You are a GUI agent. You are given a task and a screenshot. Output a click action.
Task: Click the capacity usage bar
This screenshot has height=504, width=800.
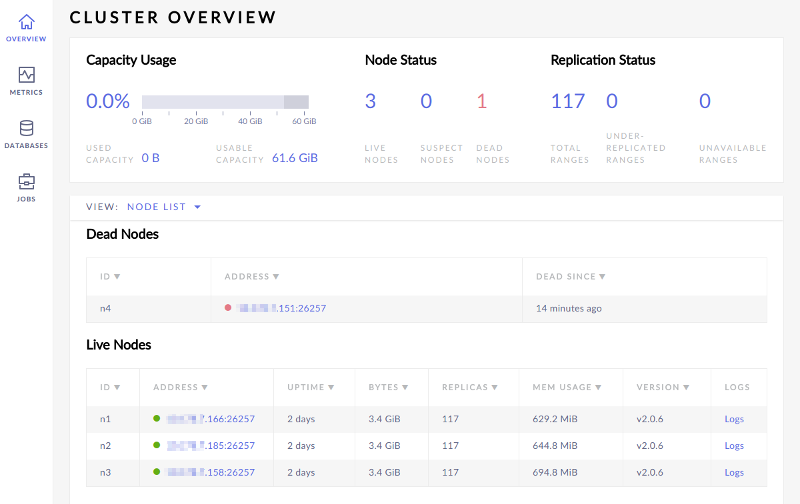tap(225, 102)
